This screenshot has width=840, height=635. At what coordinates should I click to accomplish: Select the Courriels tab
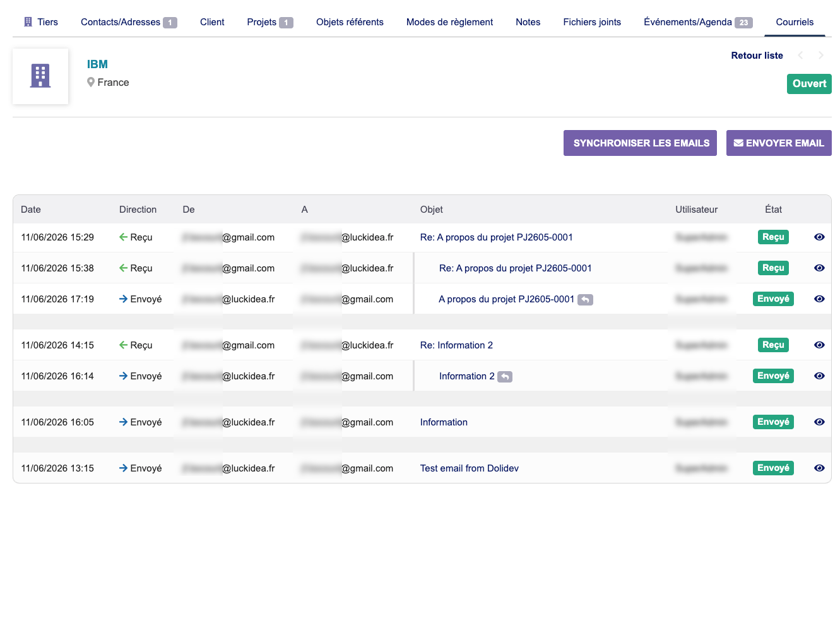coord(795,22)
